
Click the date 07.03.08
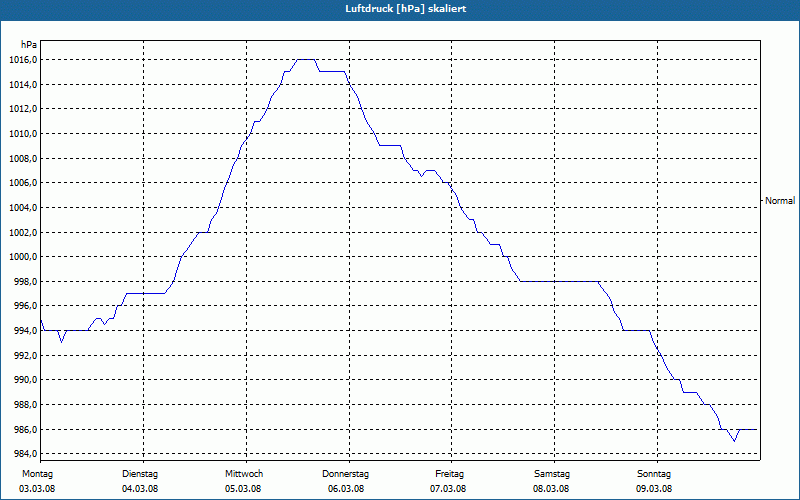448,489
